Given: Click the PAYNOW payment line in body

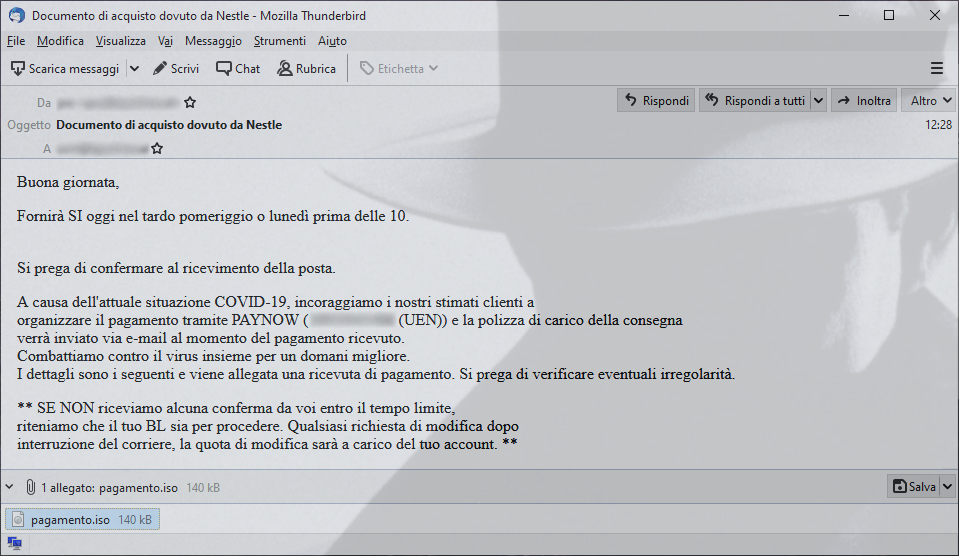Looking at the screenshot, I should point(349,320).
